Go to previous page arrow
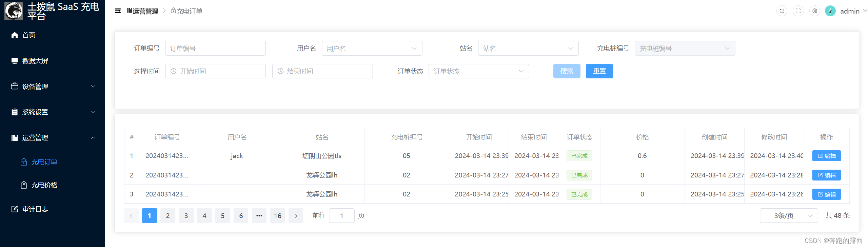The width and height of the screenshot is (868, 247). (131, 216)
